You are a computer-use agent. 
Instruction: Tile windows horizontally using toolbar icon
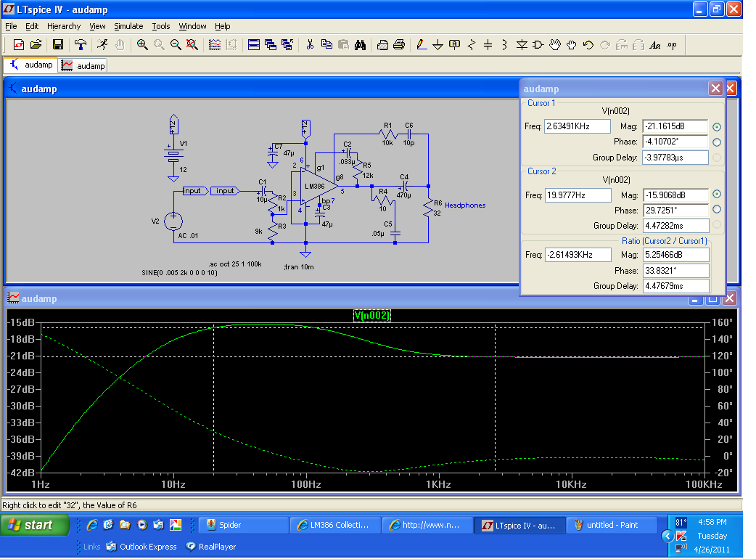(x=254, y=45)
